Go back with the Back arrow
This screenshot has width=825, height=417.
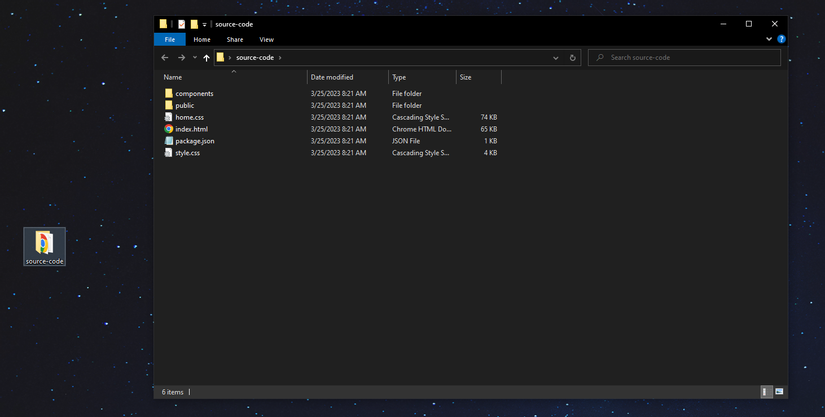click(x=165, y=58)
